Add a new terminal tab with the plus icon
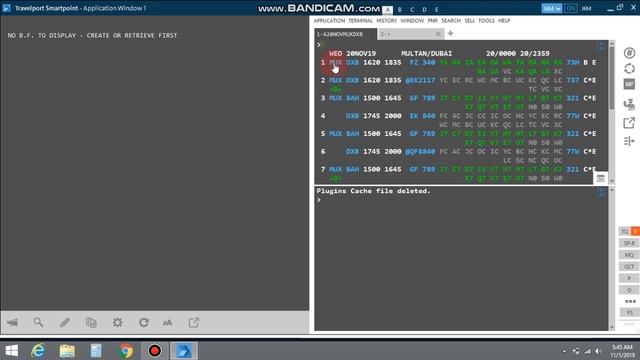This screenshot has width=640, height=360. click(x=450, y=33)
